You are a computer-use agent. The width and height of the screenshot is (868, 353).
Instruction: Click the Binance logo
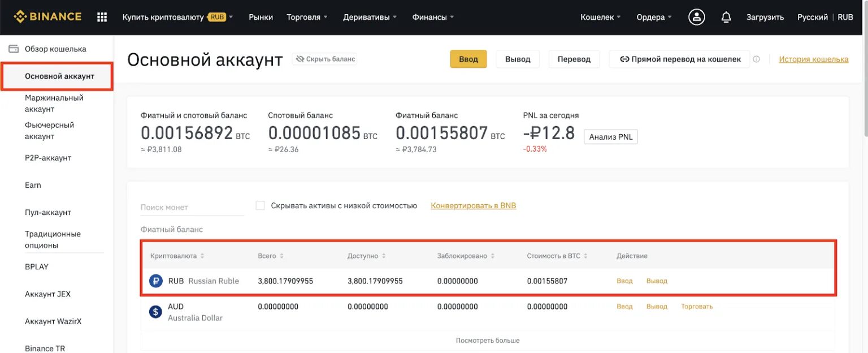(47, 17)
